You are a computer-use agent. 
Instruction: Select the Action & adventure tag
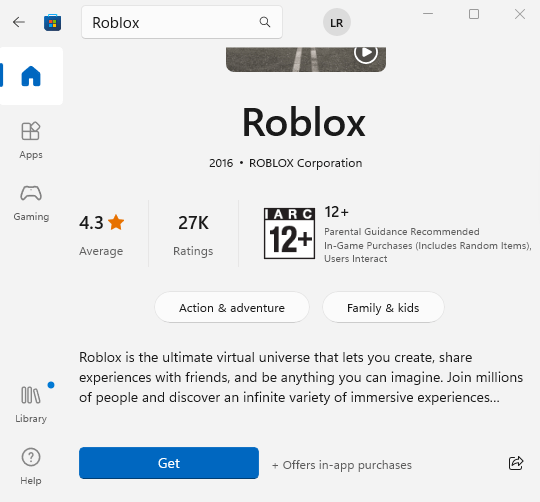232,307
